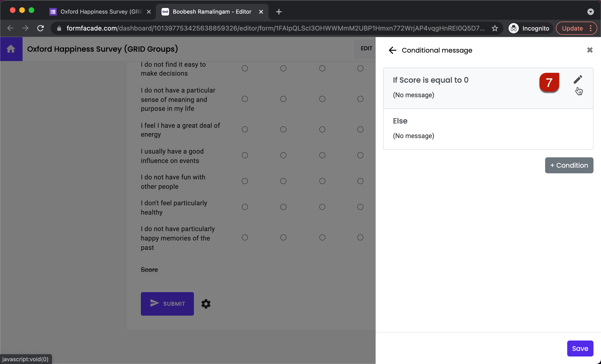Click the browser back navigation arrow
Image resolution: width=601 pixels, height=364 pixels.
(x=10, y=28)
